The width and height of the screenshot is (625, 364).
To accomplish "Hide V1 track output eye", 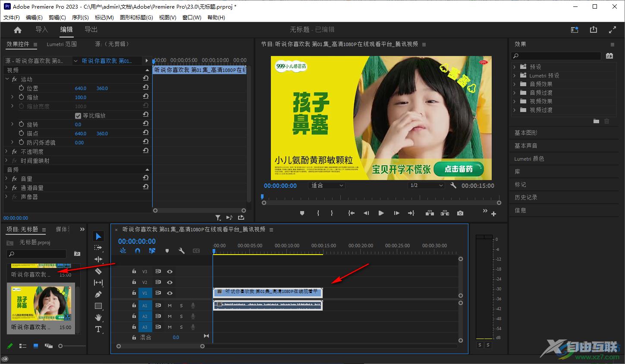I will pyautogui.click(x=170, y=293).
